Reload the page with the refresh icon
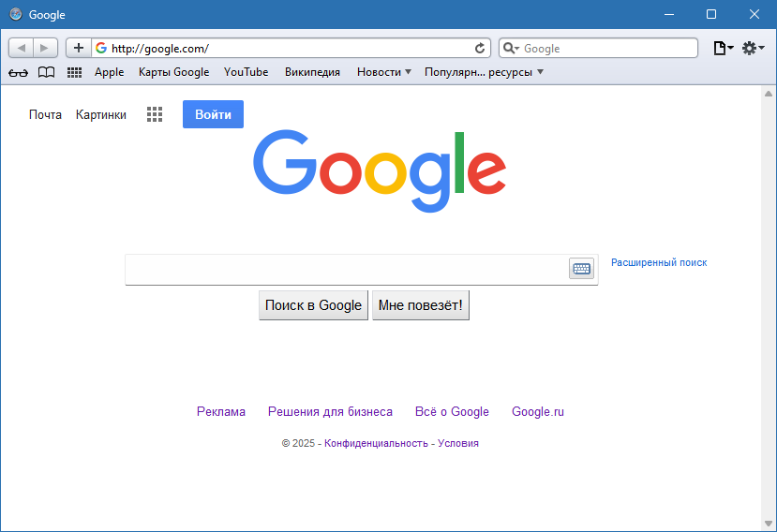 [x=479, y=48]
